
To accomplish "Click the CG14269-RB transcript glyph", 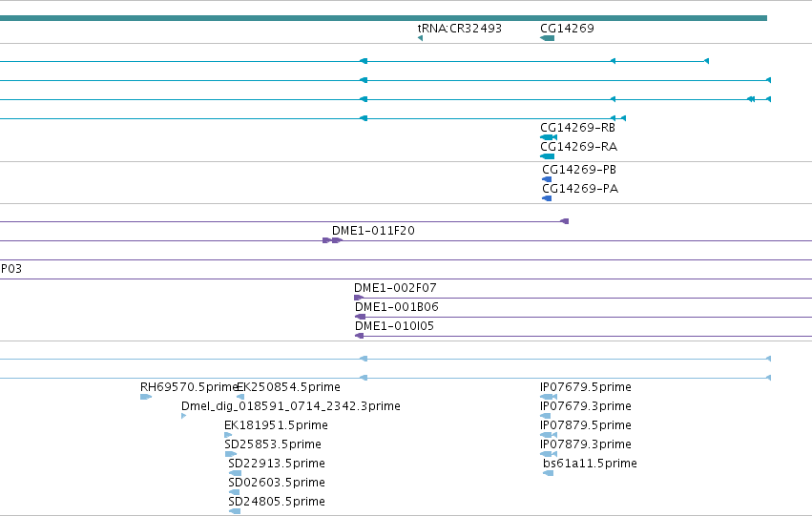I will tap(549, 137).
